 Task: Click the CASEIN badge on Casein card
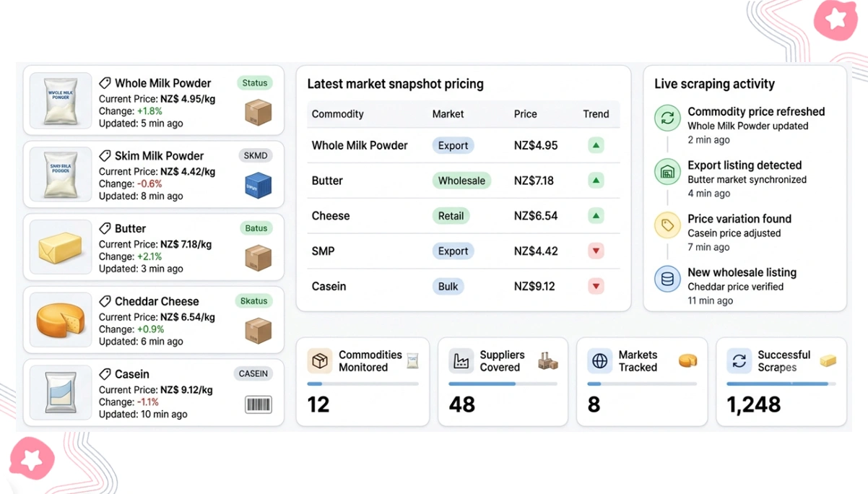pos(253,374)
